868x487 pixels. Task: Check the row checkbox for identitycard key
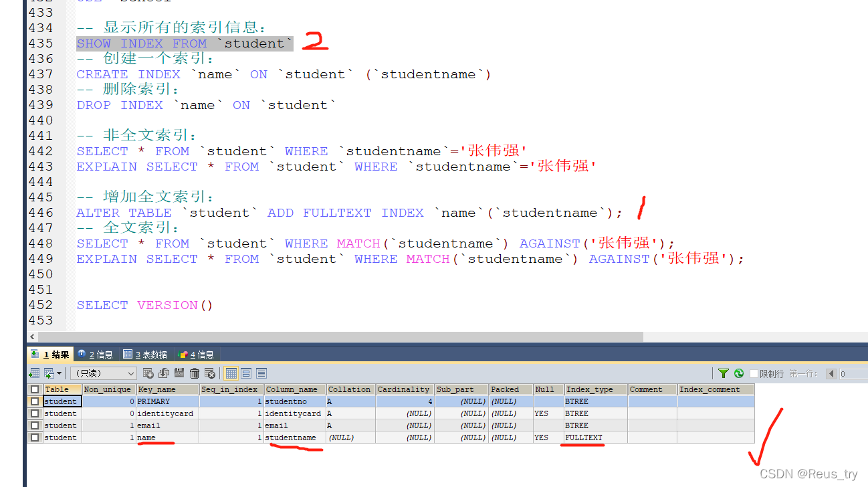pos(35,413)
